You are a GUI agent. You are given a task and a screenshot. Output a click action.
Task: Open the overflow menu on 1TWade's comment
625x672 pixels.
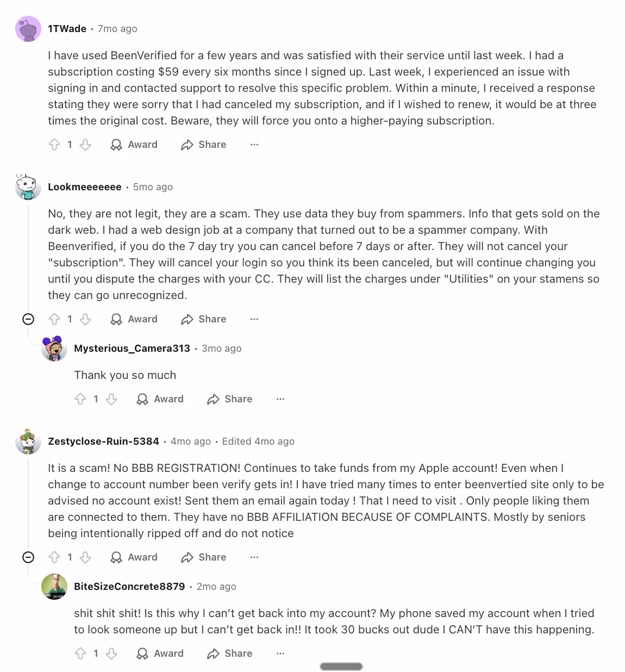point(254,145)
